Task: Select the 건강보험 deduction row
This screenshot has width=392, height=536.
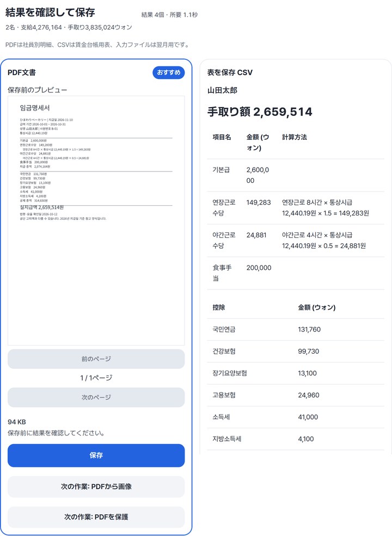Action: [x=296, y=352]
